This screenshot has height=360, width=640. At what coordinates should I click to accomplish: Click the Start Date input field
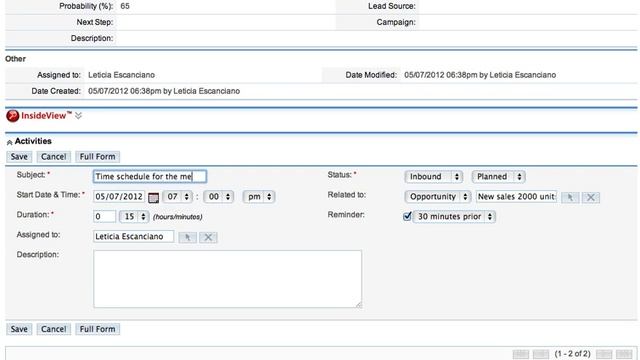click(x=119, y=196)
